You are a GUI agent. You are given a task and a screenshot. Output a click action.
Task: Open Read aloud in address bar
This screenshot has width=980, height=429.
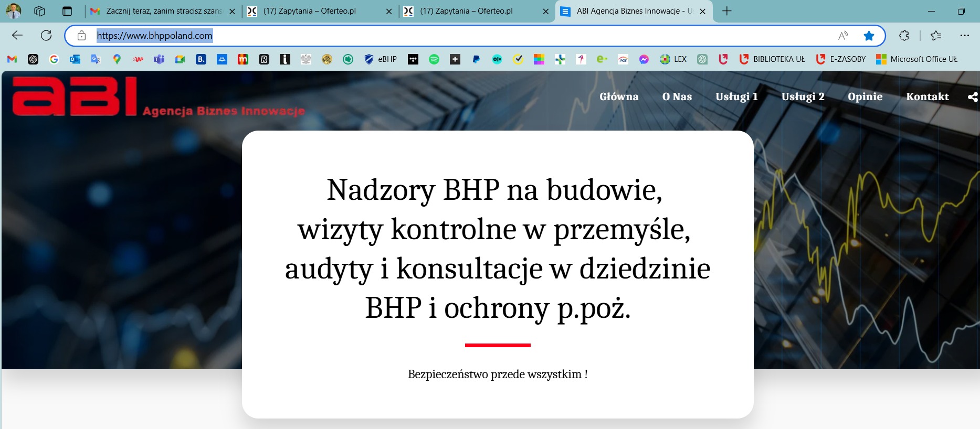pyautogui.click(x=843, y=36)
